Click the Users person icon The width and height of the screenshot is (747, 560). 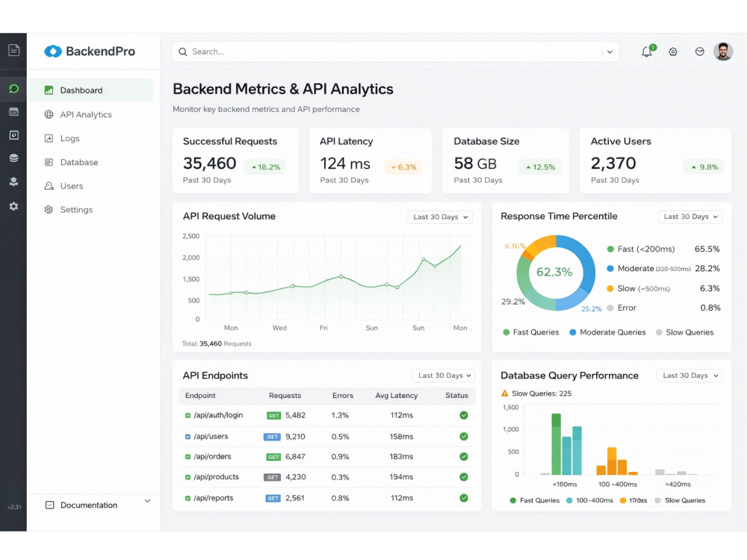[49, 186]
